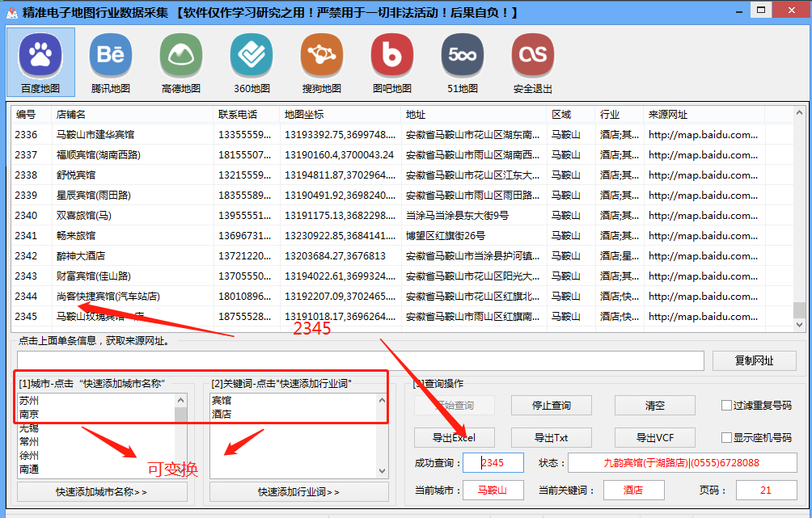Toggle 显示座机号码 checkbox
Screen dimensions: 812x518
click(x=726, y=438)
